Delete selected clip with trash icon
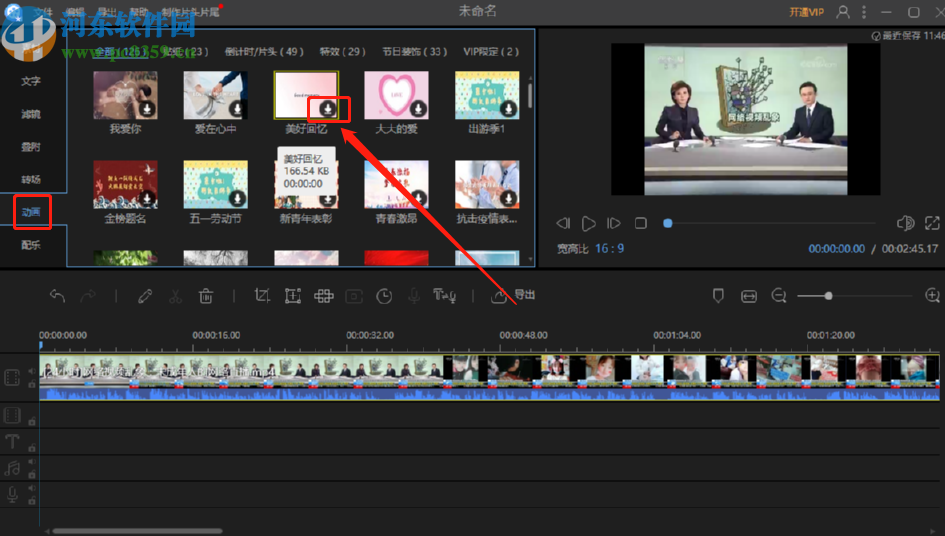Viewport: 945px width, 536px height. pyautogui.click(x=206, y=295)
